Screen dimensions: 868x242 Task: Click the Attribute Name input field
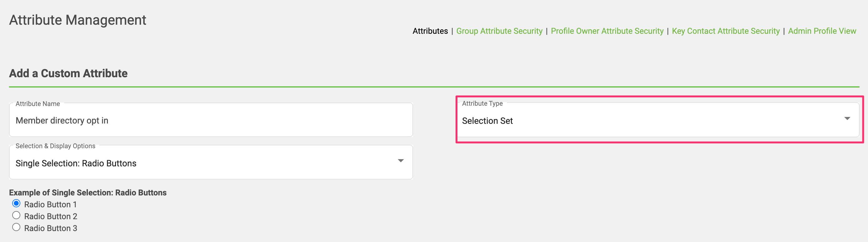pos(211,121)
